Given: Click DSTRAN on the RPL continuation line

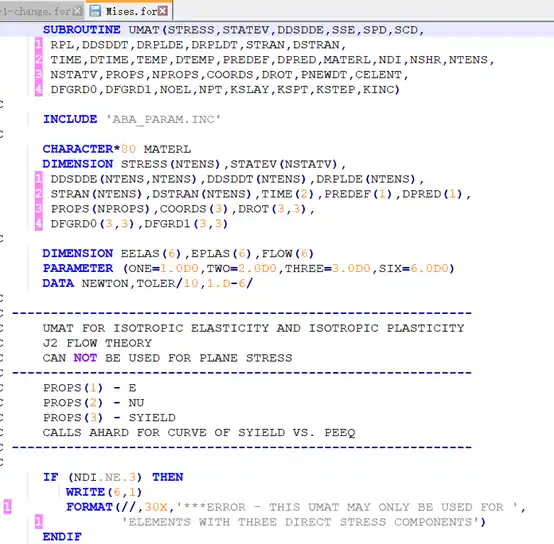Looking at the screenshot, I should click(316, 45).
